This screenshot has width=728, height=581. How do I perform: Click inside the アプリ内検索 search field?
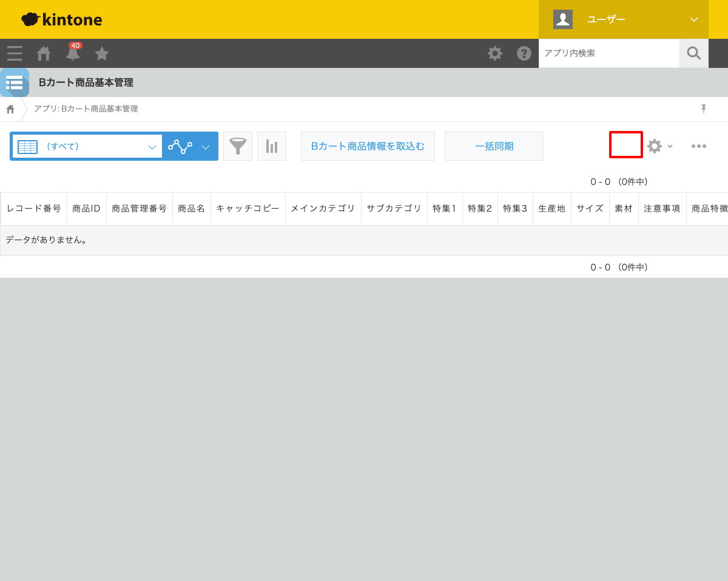coord(609,53)
